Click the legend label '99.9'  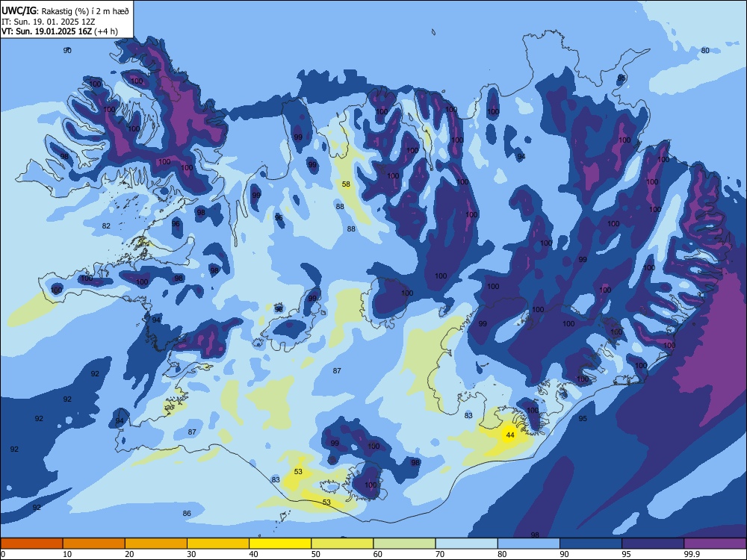click(692, 554)
